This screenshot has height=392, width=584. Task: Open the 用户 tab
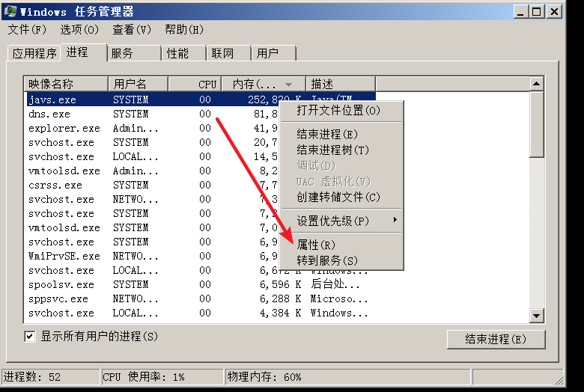[x=273, y=53]
